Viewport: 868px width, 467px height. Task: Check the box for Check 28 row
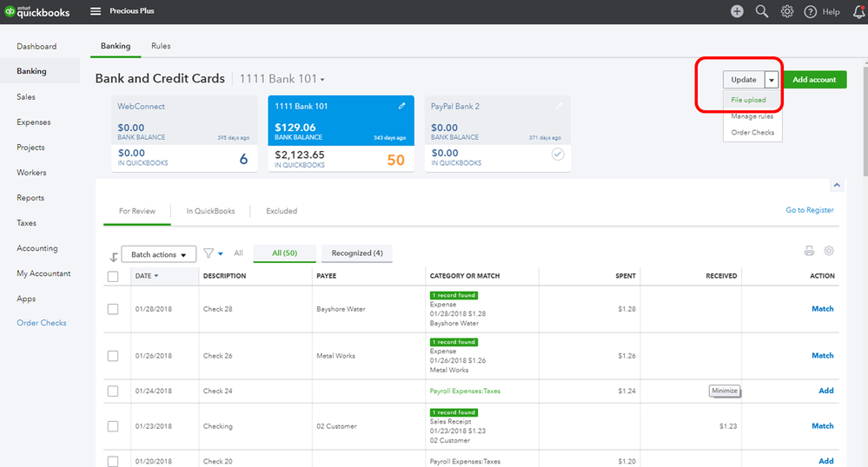(113, 309)
